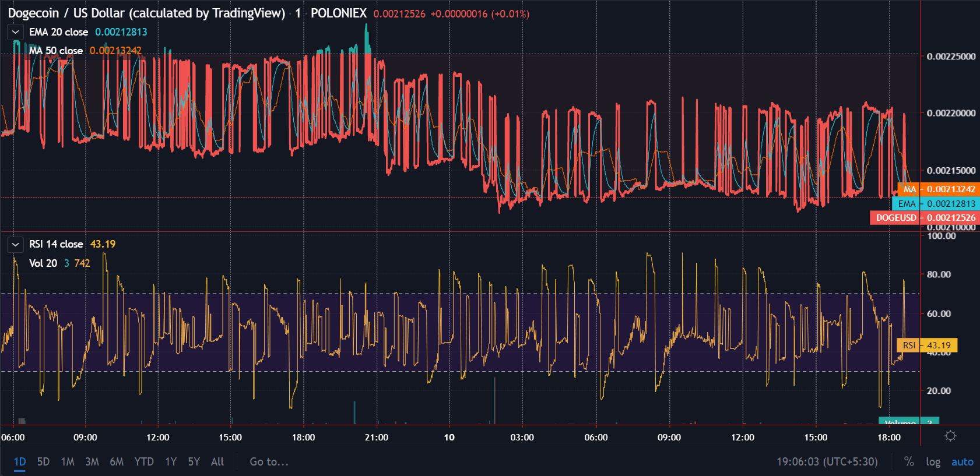Click the 60.00 RSI axis label

click(939, 313)
